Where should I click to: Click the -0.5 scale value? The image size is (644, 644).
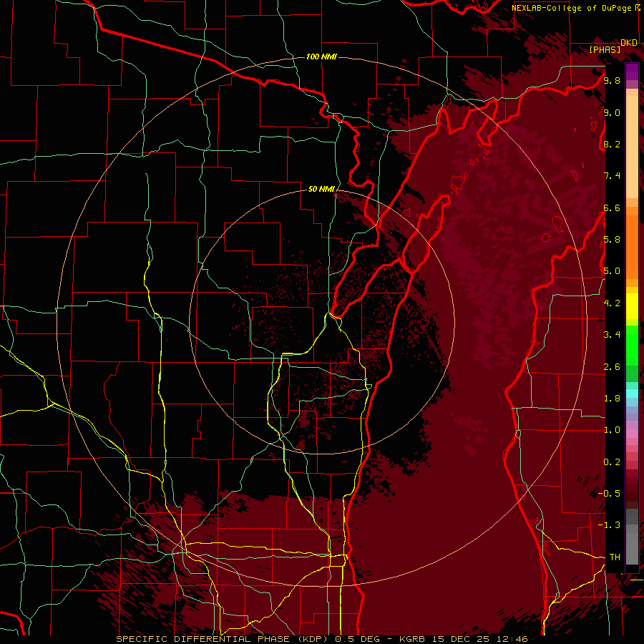click(x=609, y=494)
